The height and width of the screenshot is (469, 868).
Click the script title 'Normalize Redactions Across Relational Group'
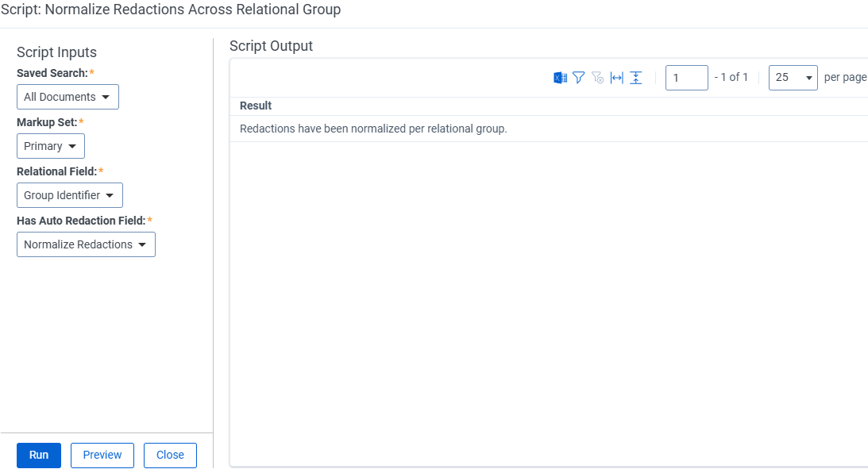coord(193,10)
